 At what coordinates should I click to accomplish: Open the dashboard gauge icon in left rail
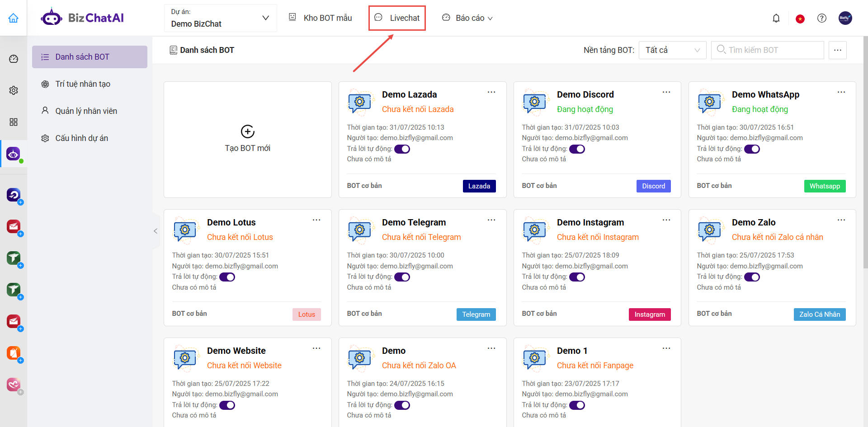[14, 59]
